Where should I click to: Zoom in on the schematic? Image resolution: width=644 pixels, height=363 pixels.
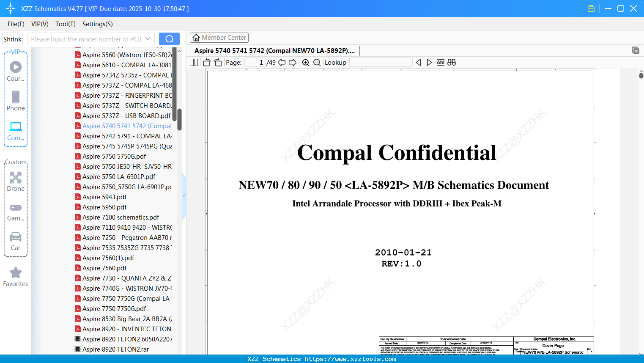[x=306, y=62]
